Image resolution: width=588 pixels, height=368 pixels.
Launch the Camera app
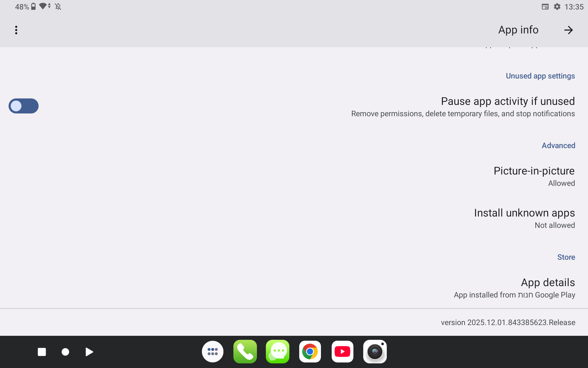click(x=375, y=351)
